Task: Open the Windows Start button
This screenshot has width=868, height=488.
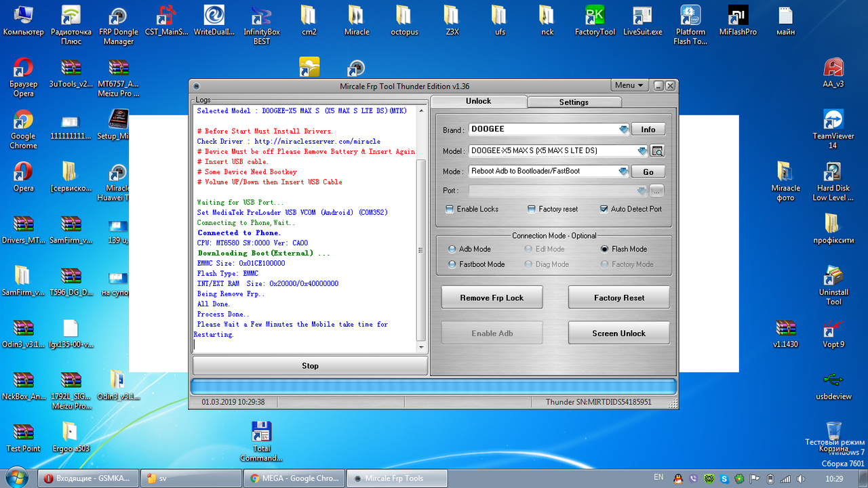Action: (x=17, y=478)
